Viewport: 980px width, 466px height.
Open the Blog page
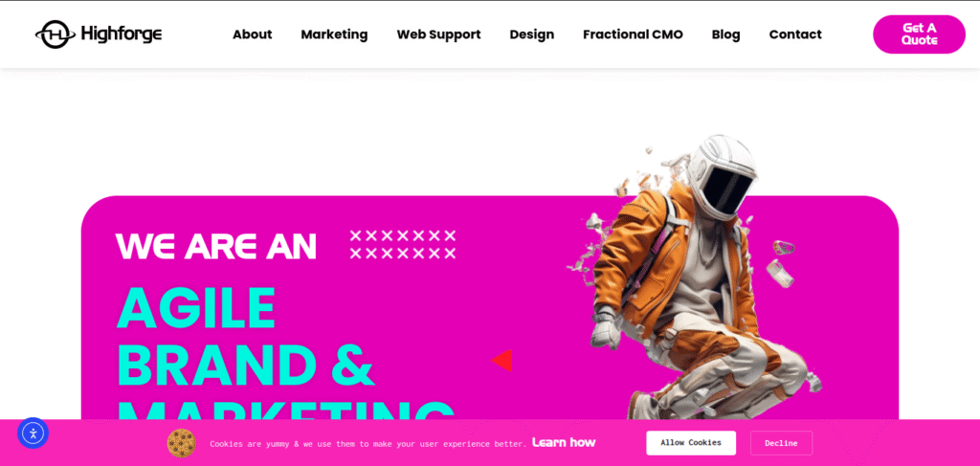(x=725, y=34)
